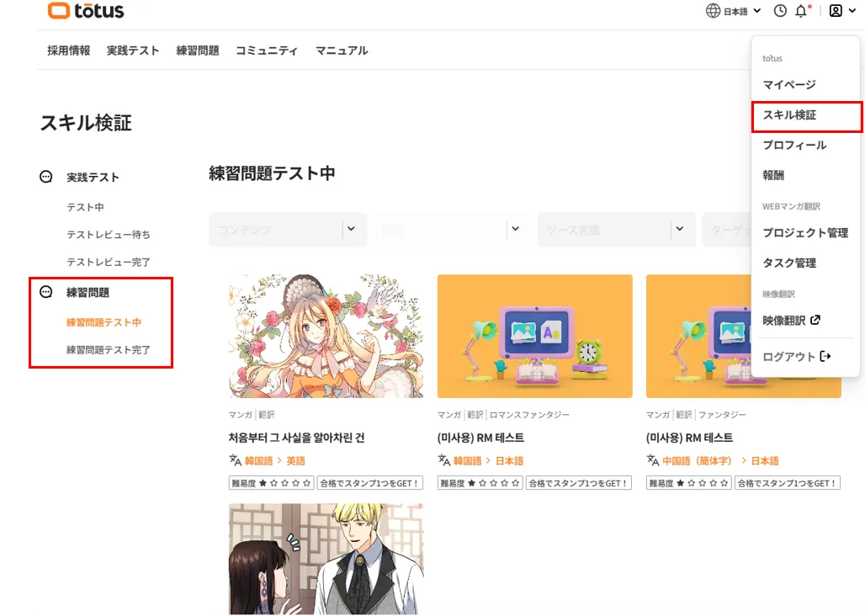The image size is (865, 616).
Task: Open the 採用情報 nav item
Action: 68,50
